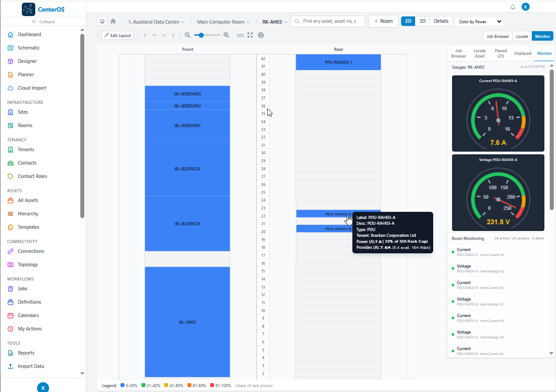This screenshot has width=556, height=392.
Task: Click the Room back button
Action: [383, 21]
